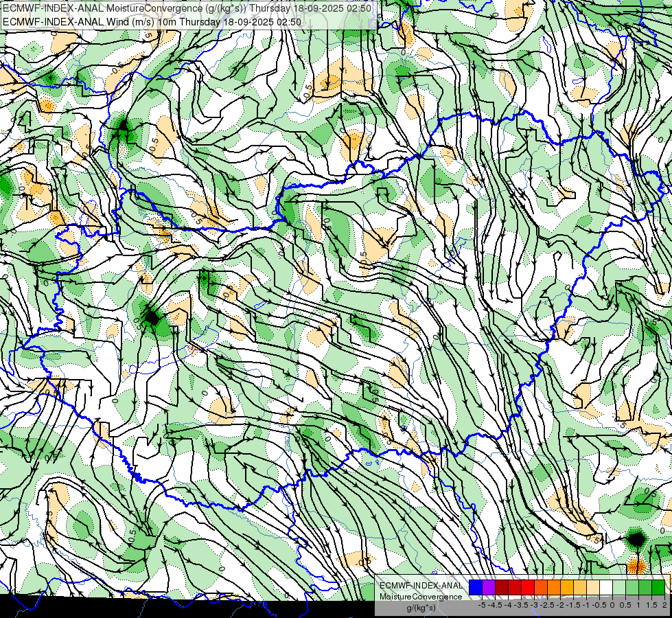The image size is (672, 618).
Task: Click the medium green swatch between 0.5 and 1
Action: [632, 588]
